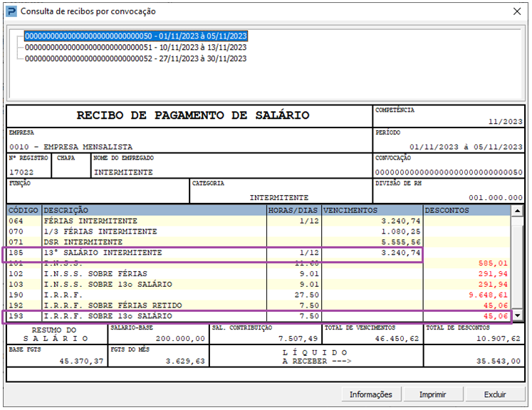The height and width of the screenshot is (410, 532).
Task: Click the Protheus app icon in title bar
Action: click(11, 11)
